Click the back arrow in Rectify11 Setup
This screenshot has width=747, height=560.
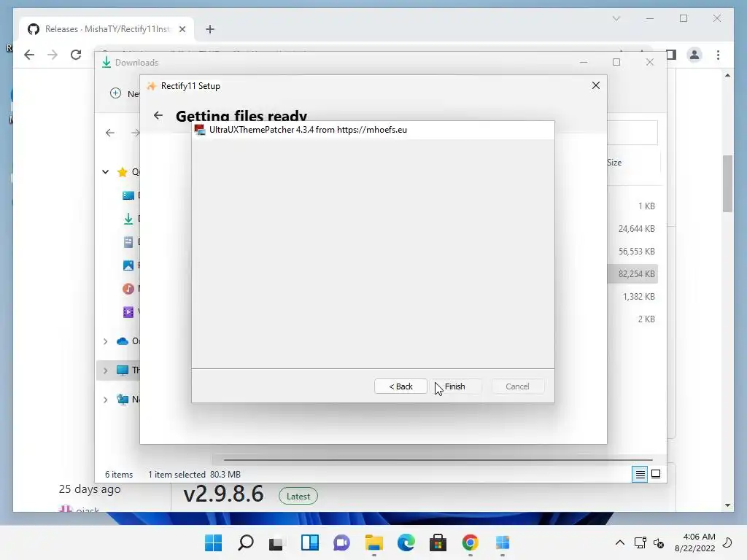click(158, 115)
